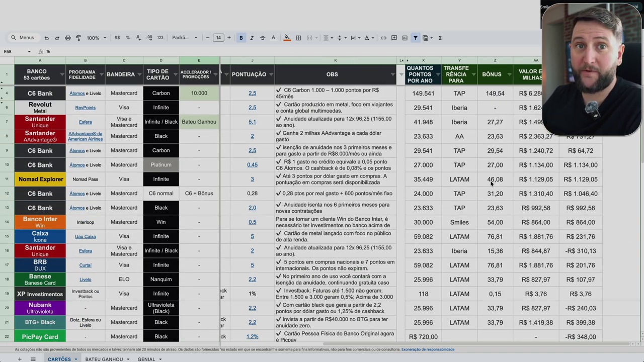The image size is (644, 362).
Task: Activate the paint format roller tool
Action: point(78,38)
